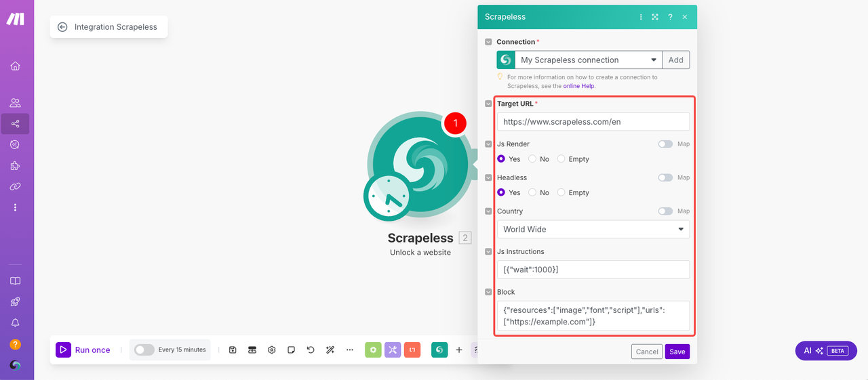
Task: Open the notifications bell
Action: coord(15,323)
